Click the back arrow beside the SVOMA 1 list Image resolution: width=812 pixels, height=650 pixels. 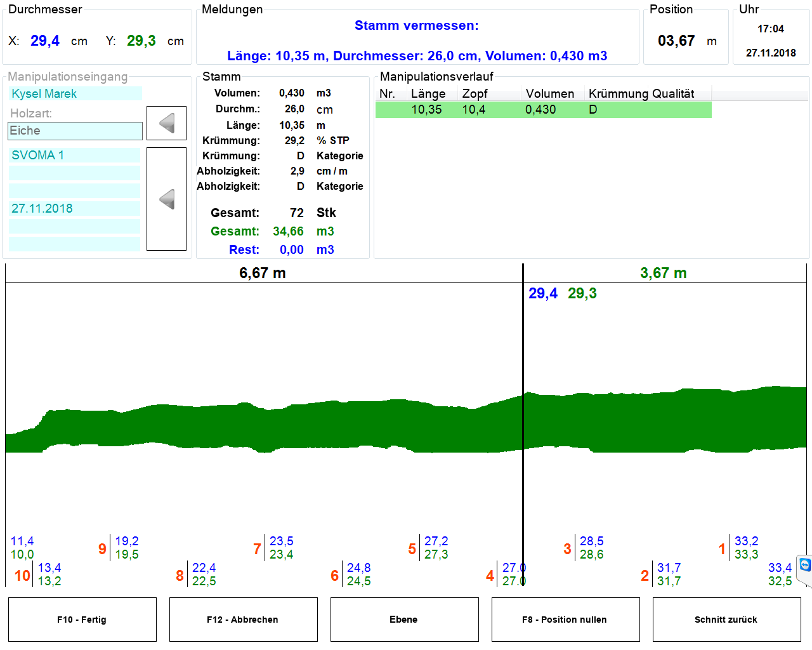click(x=166, y=199)
